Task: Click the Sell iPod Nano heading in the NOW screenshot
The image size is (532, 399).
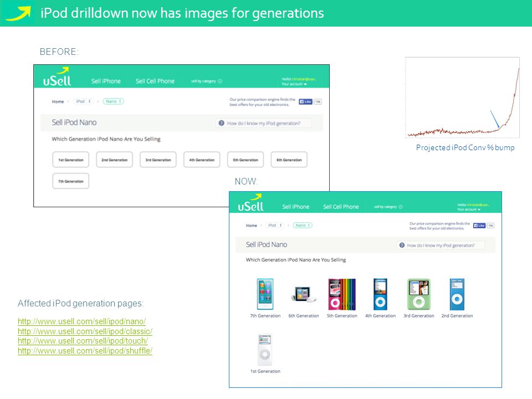Action: point(267,244)
